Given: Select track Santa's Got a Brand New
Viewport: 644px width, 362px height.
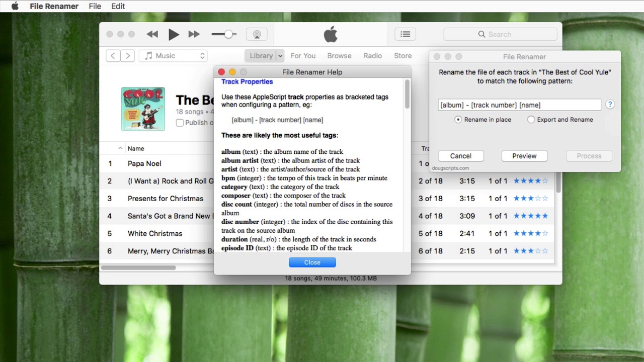Looking at the screenshot, I should click(171, 216).
